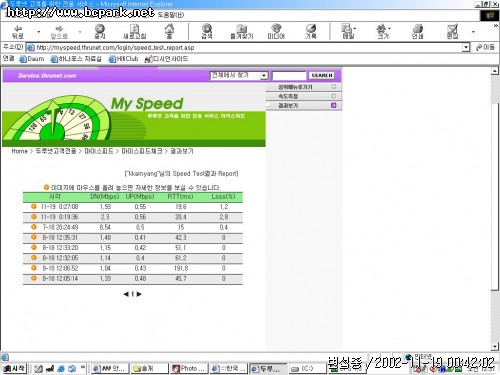Image resolution: width=500 pixels, height=375 pixels.
Task: Click the 8.54 DN speed cell
Action: pos(105,227)
